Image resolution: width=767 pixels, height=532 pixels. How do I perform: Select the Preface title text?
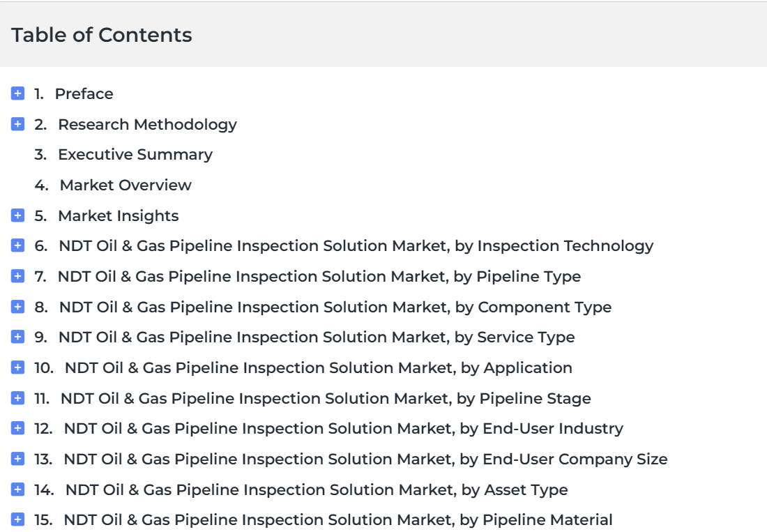click(84, 93)
